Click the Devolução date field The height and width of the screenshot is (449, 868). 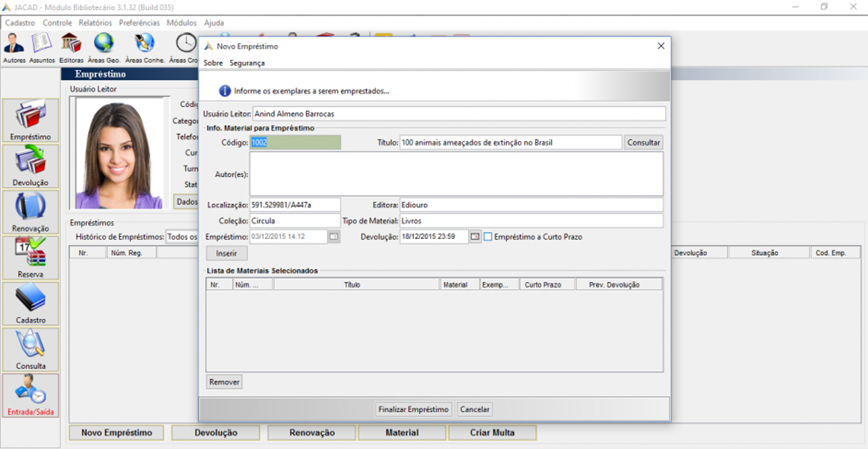pyautogui.click(x=434, y=236)
